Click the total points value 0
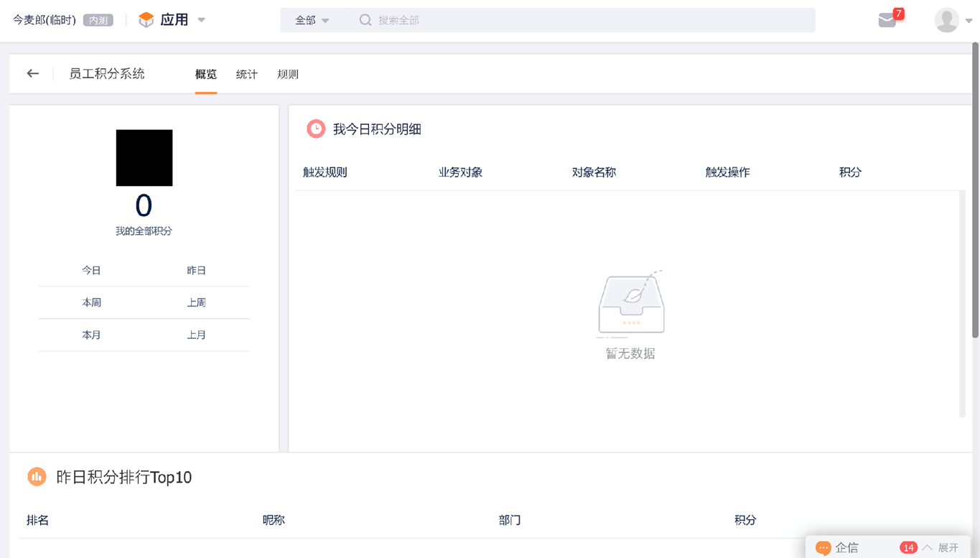The width and height of the screenshot is (980, 558). tap(144, 206)
